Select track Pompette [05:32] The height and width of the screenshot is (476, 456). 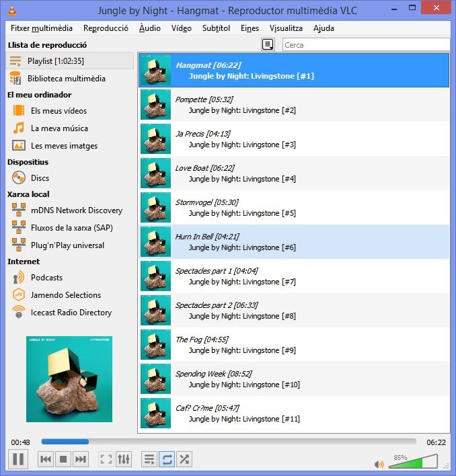[x=294, y=105]
